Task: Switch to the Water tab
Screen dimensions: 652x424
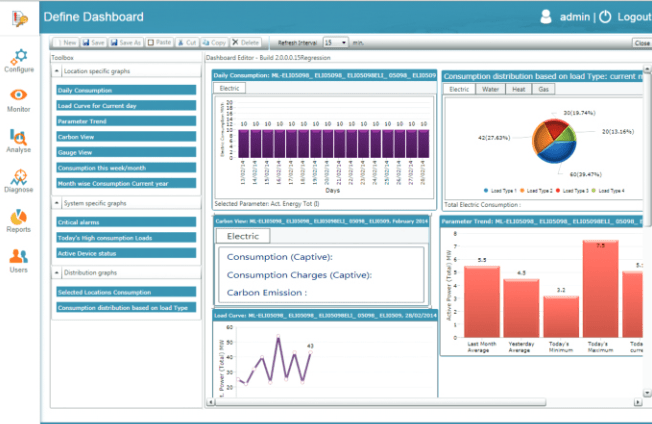Action: [488, 89]
